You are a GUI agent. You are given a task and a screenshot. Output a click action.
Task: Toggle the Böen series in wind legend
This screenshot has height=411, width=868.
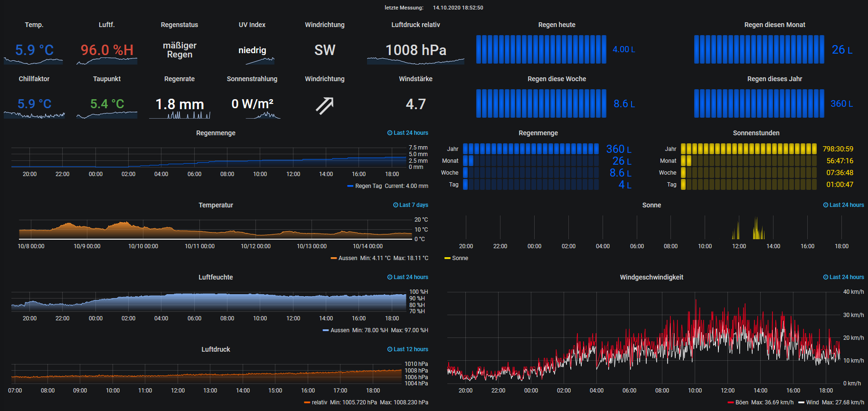pos(742,402)
